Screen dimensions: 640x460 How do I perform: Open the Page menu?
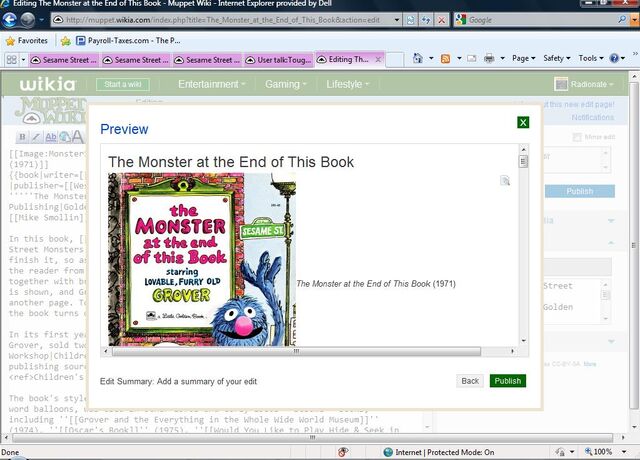(524, 58)
